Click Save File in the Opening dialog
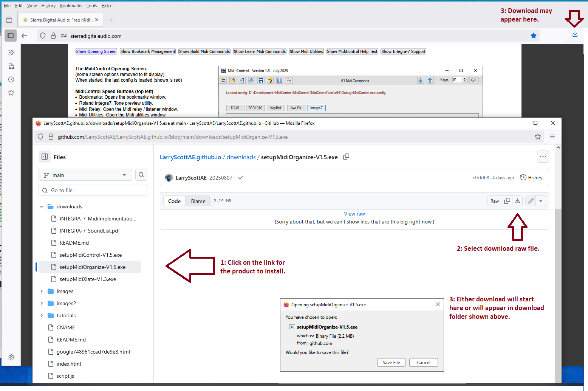Viewport: 588px width, 391px height. pyautogui.click(x=391, y=362)
